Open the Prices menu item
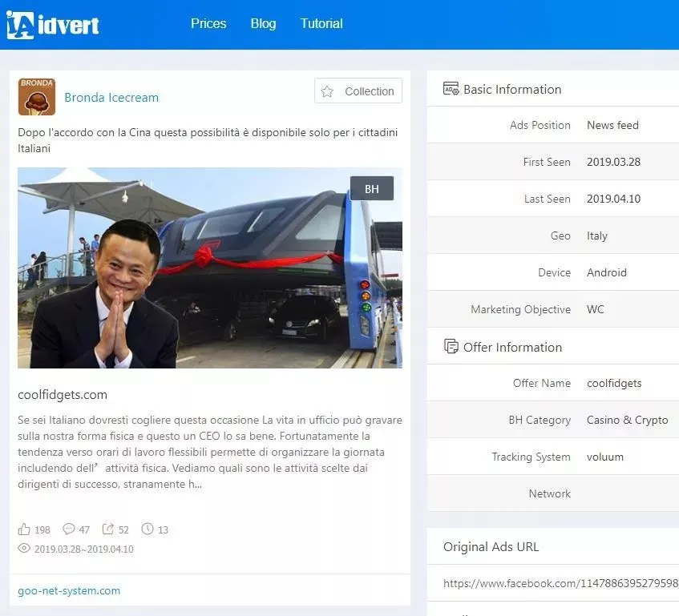This screenshot has height=616, width=679. coord(208,23)
